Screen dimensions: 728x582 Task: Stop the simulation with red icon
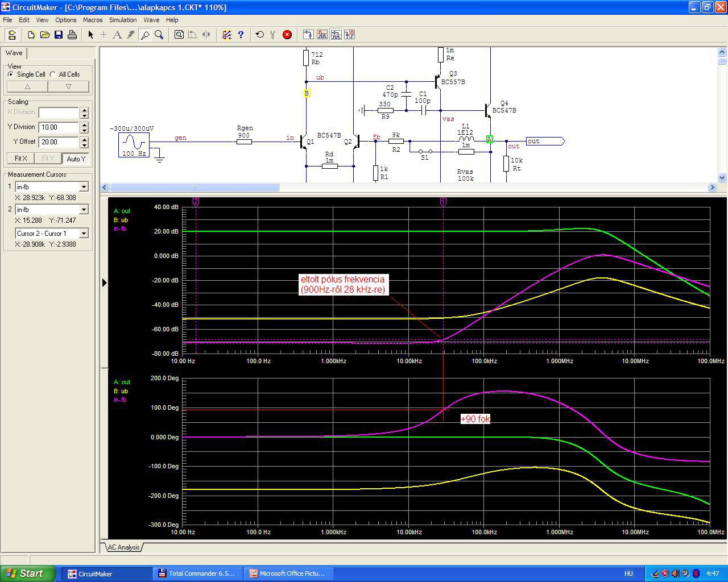[287, 35]
